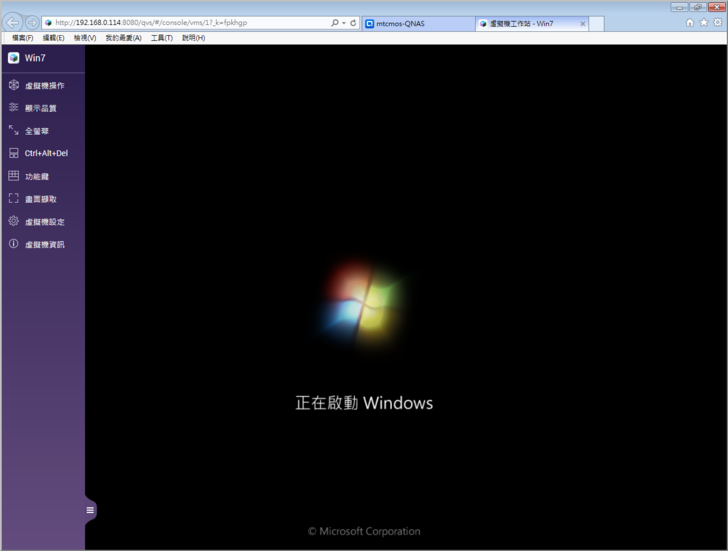Open the browser home icon

pyautogui.click(x=690, y=22)
